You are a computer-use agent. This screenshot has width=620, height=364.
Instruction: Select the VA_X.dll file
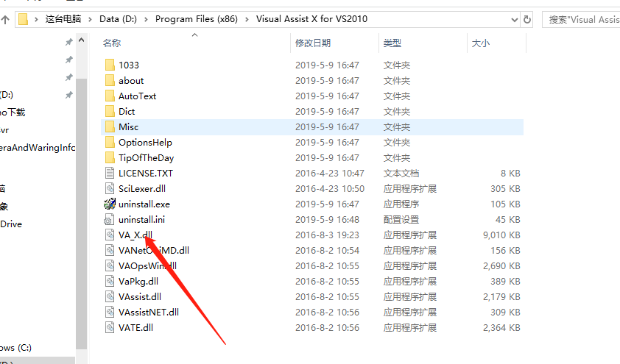click(135, 235)
